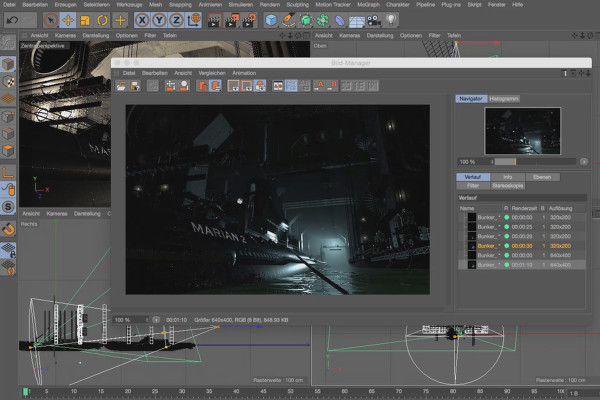The image size is (600, 400).
Task: Click open image icon in Bild-Manager
Action: coord(121,86)
